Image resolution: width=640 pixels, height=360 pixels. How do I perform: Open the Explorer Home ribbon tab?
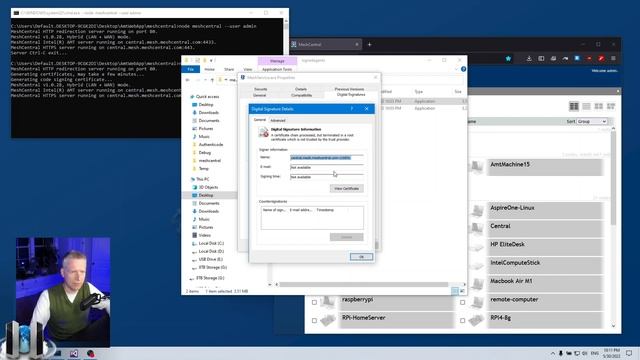pos(209,69)
